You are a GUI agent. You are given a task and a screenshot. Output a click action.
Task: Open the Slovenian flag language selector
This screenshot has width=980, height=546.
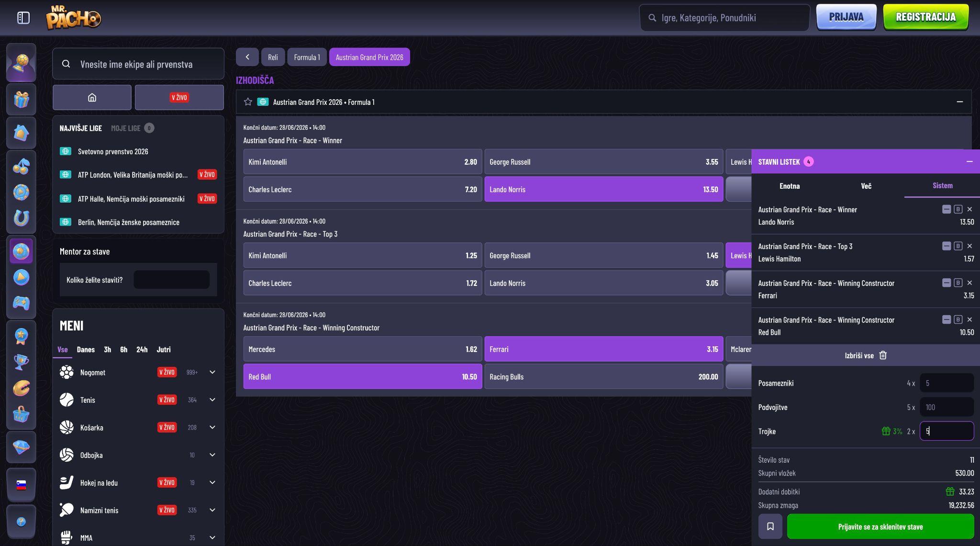click(x=21, y=485)
